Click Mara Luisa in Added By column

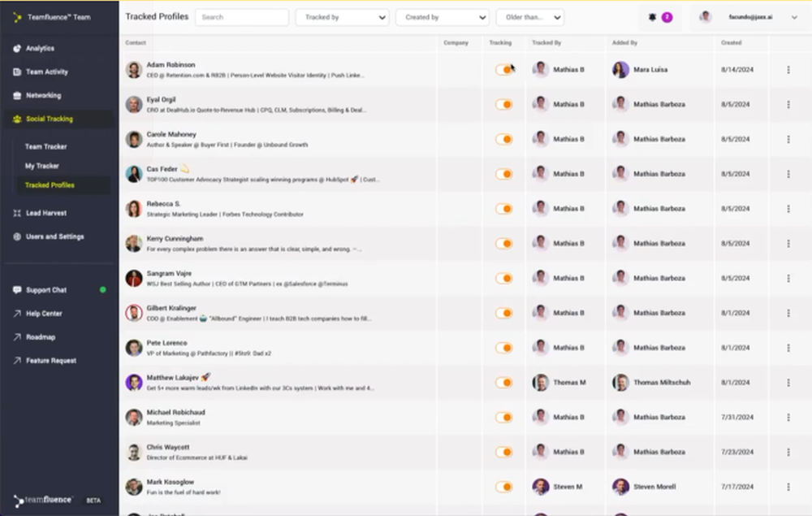(x=650, y=69)
